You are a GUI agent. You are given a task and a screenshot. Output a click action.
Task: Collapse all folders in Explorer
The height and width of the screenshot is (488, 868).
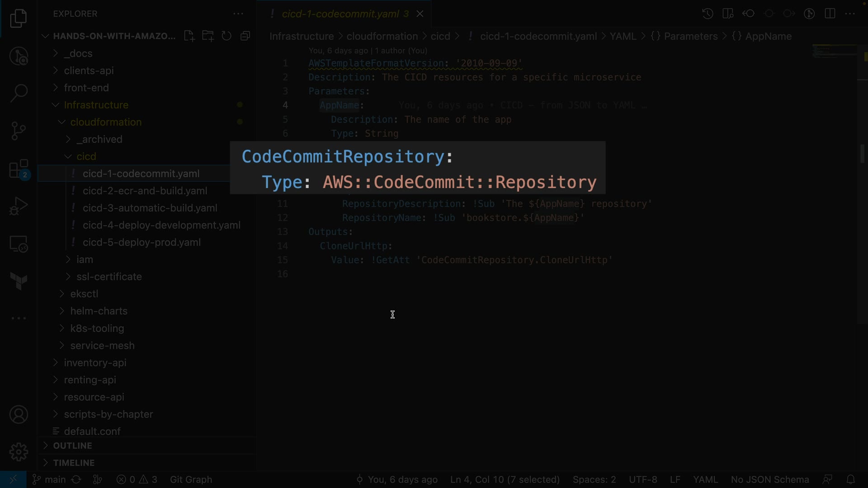(x=245, y=36)
